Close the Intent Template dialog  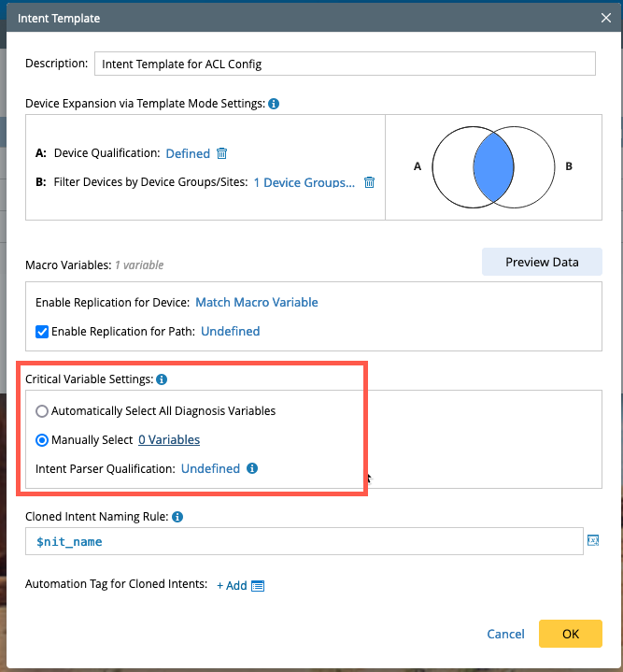605,17
